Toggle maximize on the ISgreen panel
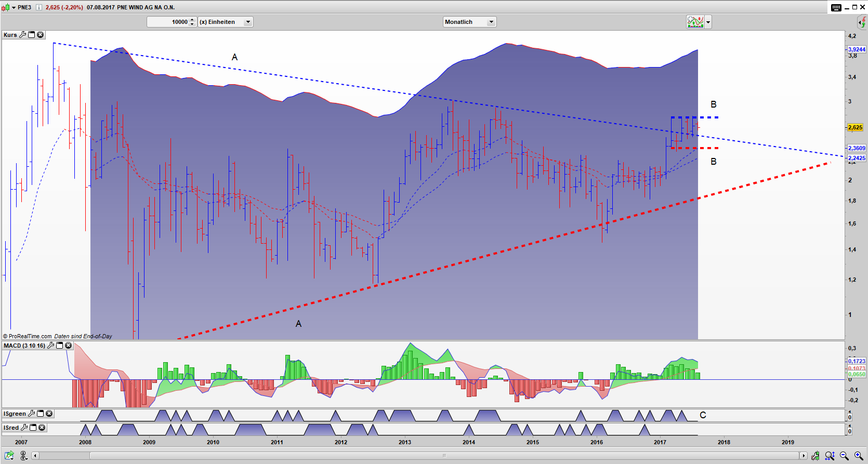 pyautogui.click(x=41, y=414)
